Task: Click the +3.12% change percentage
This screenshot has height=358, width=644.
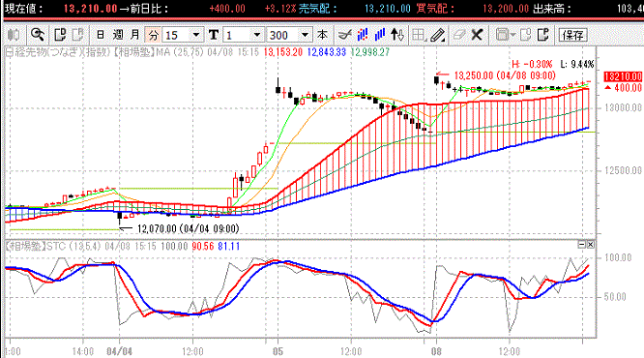Action: [x=280, y=9]
